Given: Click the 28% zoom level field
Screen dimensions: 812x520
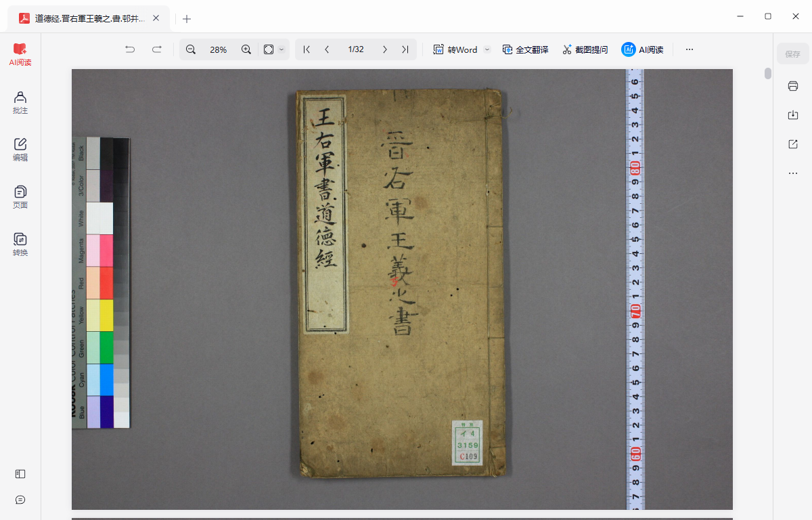Looking at the screenshot, I should (218, 49).
